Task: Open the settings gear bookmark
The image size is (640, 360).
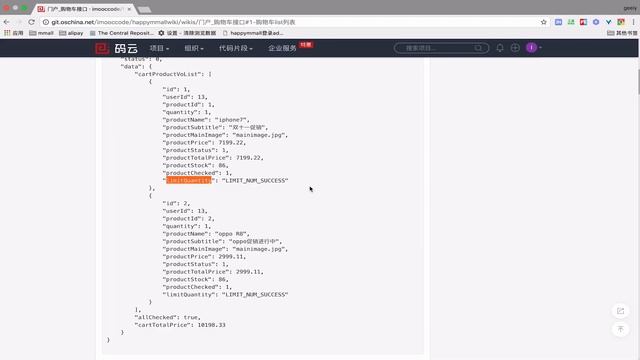Action: (187, 33)
